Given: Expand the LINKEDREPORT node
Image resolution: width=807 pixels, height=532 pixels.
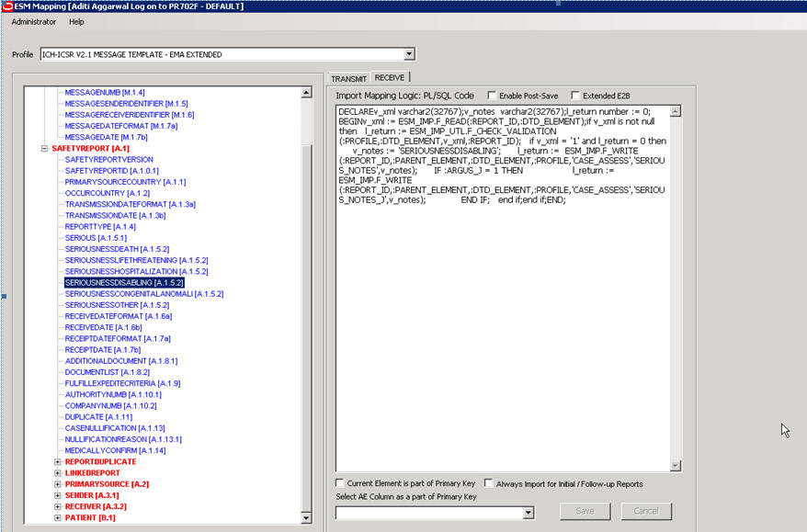Looking at the screenshot, I should click(58, 473).
